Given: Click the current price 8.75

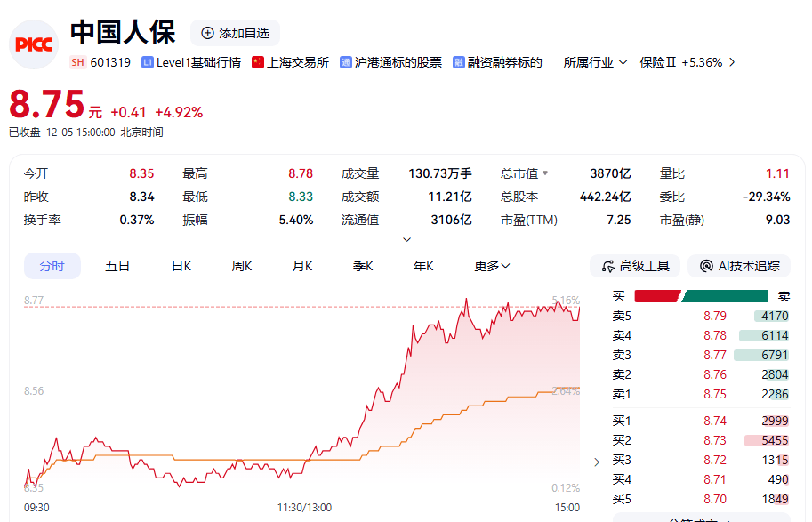Looking at the screenshot, I should point(47,105).
